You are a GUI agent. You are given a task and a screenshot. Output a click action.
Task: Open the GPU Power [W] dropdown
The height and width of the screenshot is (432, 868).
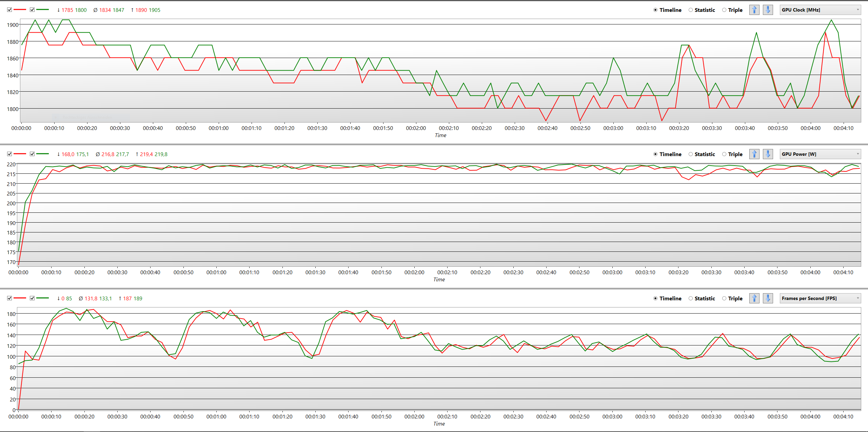(820, 154)
